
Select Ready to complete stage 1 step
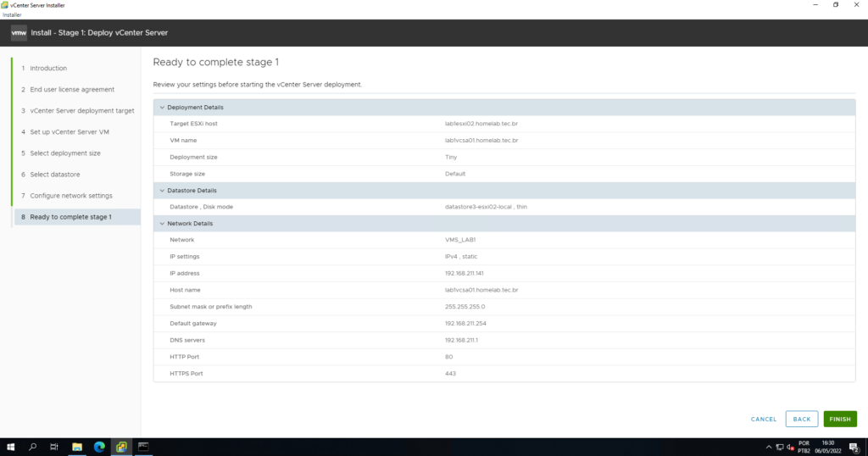77,217
